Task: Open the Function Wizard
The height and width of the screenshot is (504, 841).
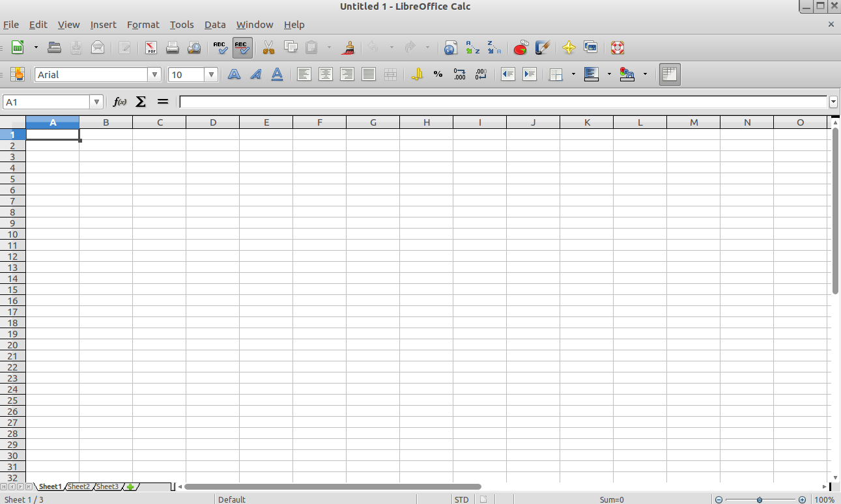Action: click(120, 102)
